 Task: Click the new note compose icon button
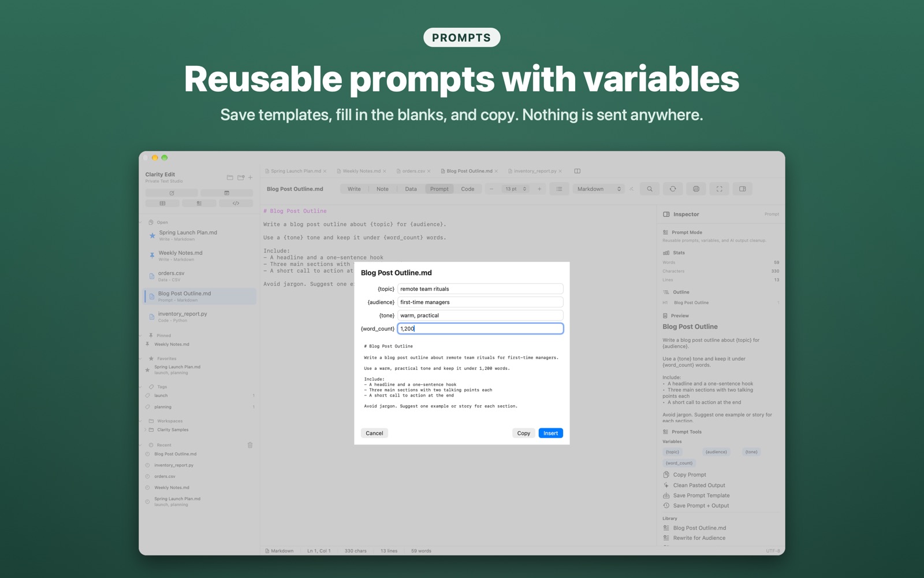click(x=172, y=193)
